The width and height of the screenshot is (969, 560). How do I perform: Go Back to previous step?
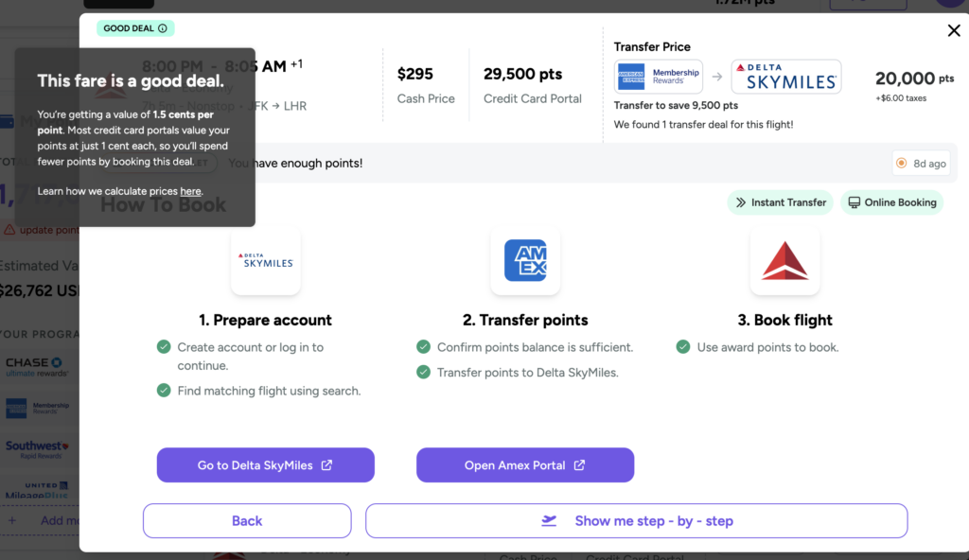point(247,520)
